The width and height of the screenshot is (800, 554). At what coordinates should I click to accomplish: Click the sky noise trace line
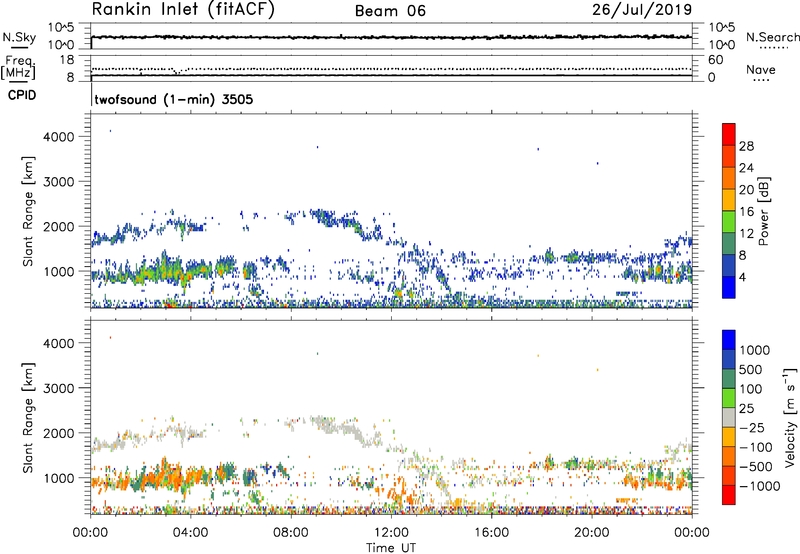pos(391,37)
